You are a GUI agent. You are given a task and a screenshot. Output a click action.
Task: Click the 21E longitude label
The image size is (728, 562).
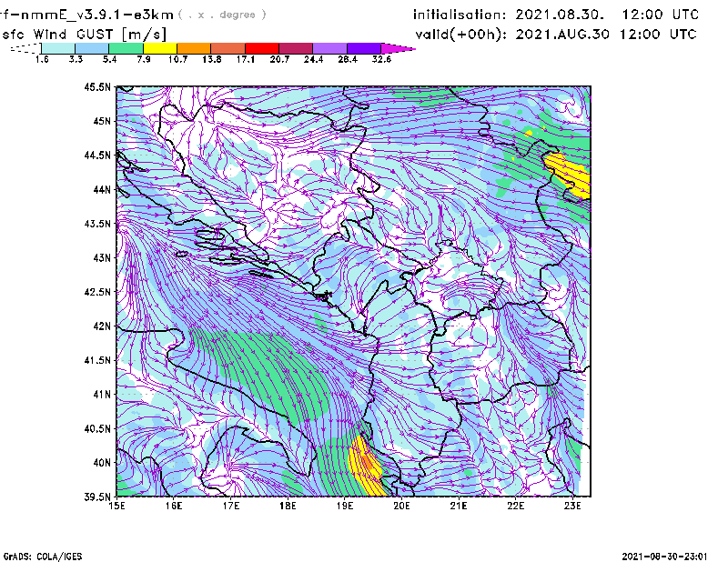pos(459,507)
